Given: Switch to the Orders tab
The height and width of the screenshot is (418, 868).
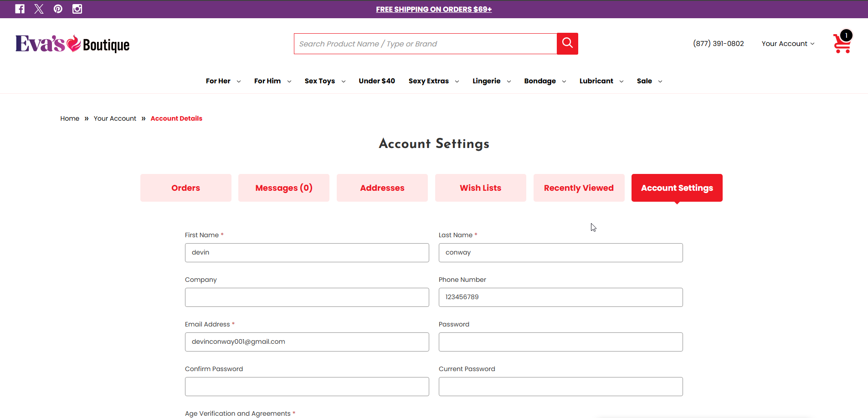Looking at the screenshot, I should pyautogui.click(x=186, y=188).
